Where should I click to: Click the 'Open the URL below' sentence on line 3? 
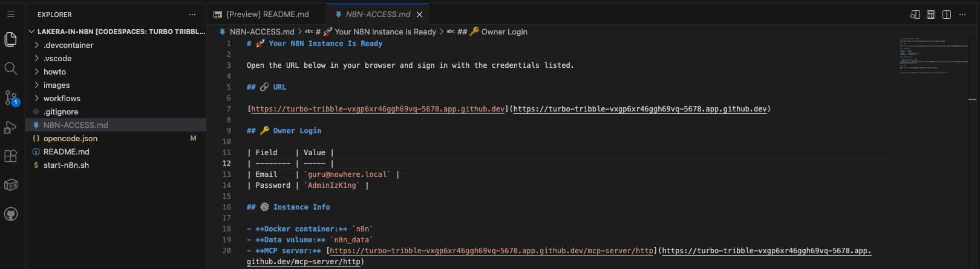410,65
